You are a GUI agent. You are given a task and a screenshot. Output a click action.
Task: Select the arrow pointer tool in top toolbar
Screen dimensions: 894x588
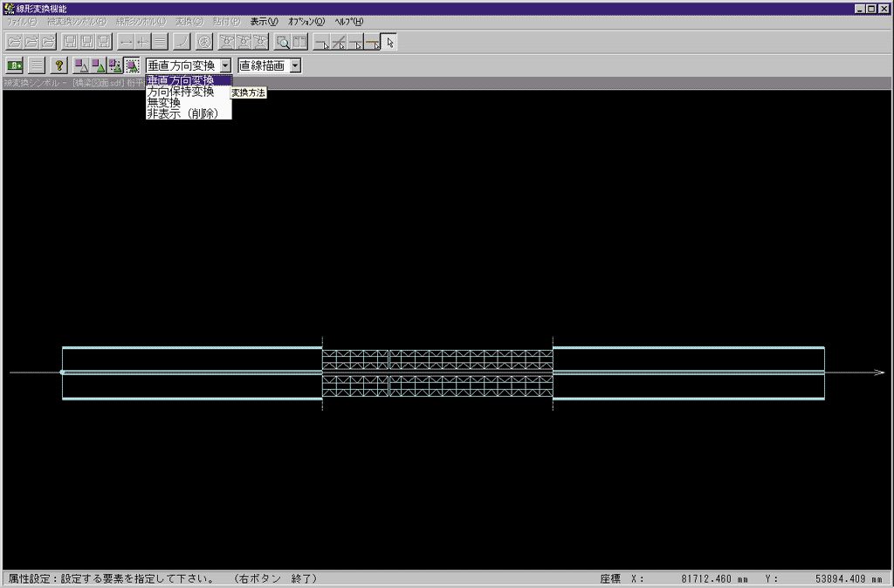coord(389,42)
